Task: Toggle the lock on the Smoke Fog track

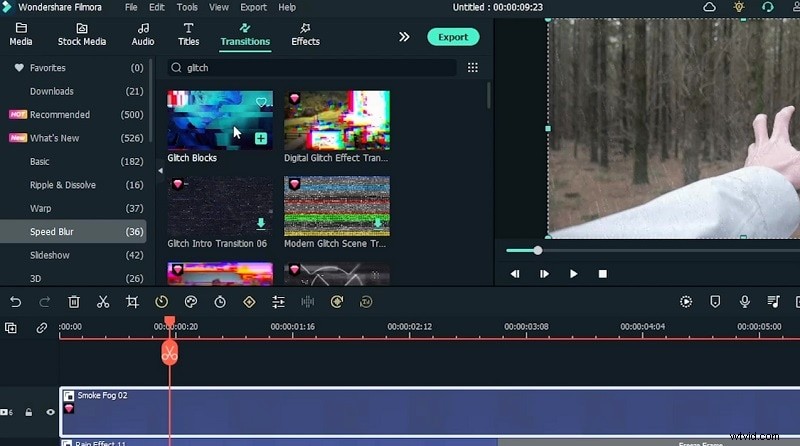Action: coord(29,412)
